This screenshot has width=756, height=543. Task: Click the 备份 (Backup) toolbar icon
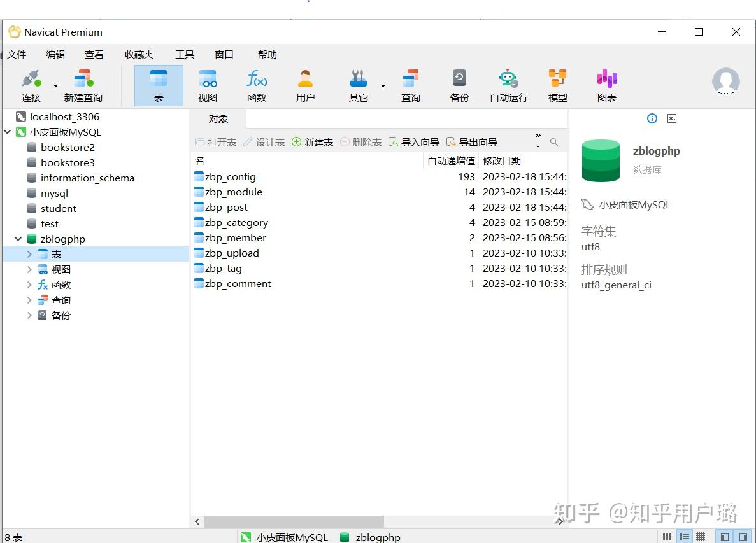coord(459,84)
